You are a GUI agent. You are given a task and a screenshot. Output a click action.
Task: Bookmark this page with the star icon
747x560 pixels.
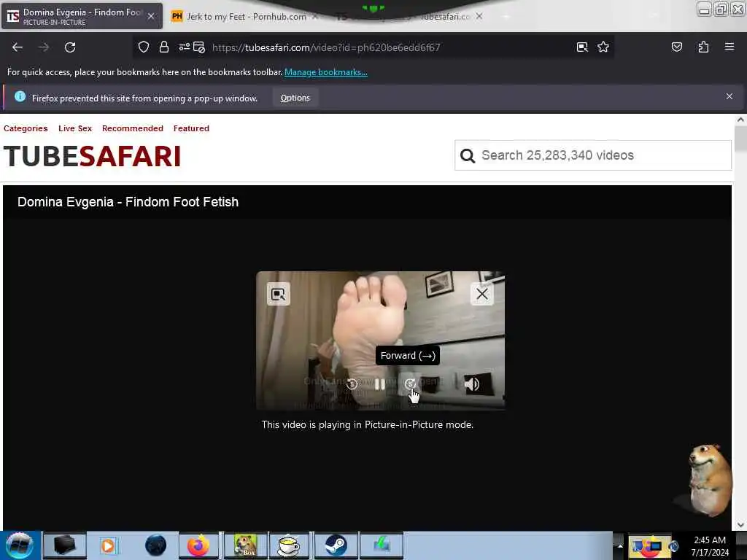click(x=603, y=47)
